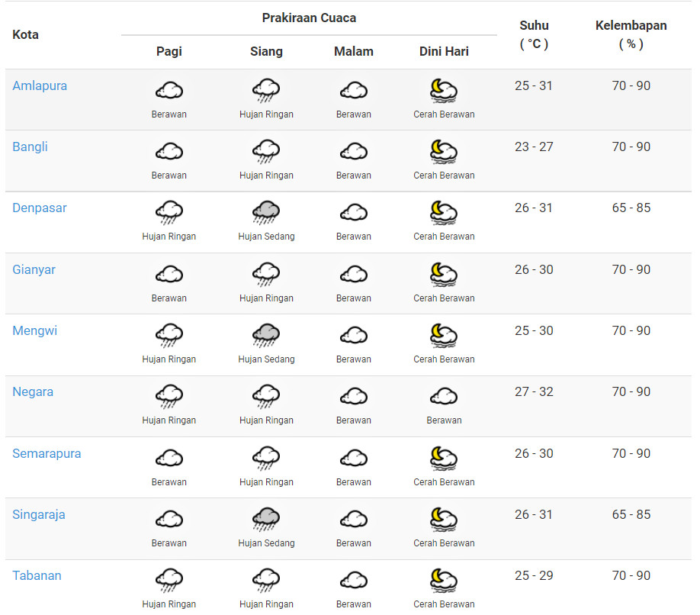Viewport: 700px width, 615px height.
Task: Click the Negara city link
Action: coord(33,391)
